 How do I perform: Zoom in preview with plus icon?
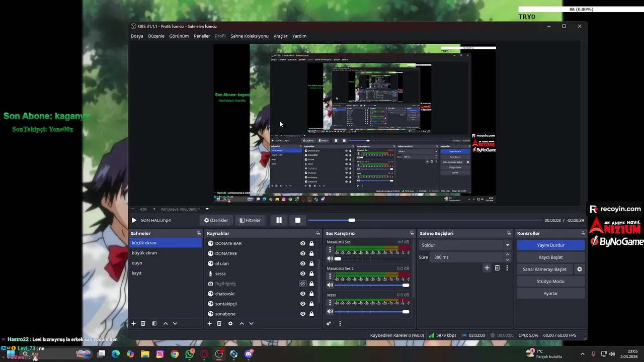tap(154, 209)
